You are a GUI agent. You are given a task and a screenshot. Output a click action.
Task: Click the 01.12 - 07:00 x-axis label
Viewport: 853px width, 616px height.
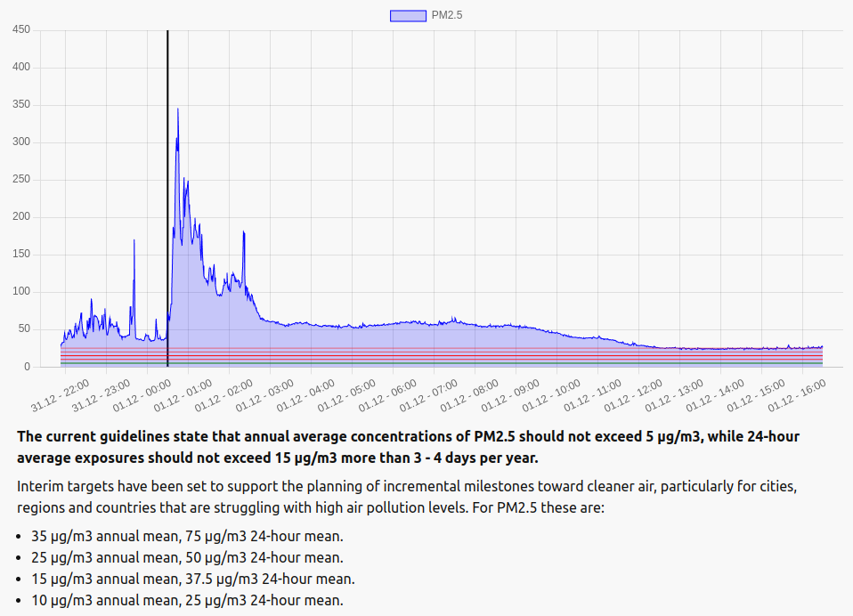click(428, 395)
